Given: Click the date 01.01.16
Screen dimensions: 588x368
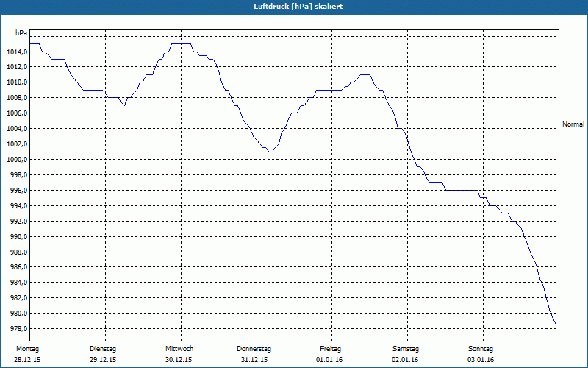Looking at the screenshot, I should [329, 360].
